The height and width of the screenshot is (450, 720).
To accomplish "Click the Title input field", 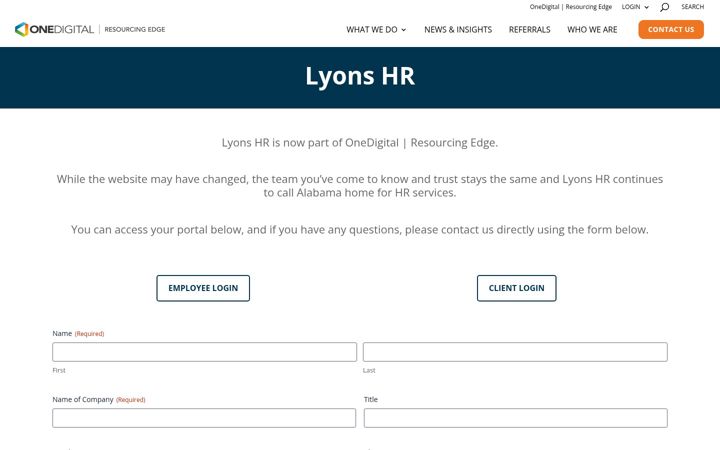I will pos(516,418).
